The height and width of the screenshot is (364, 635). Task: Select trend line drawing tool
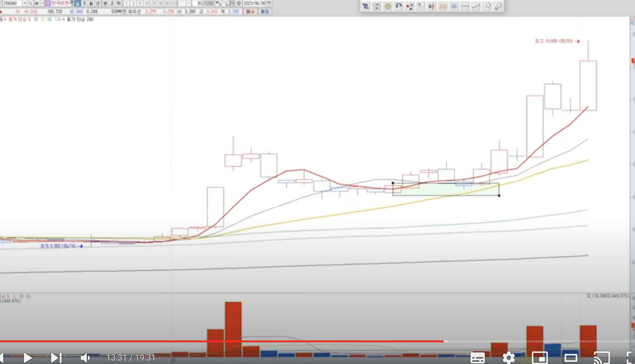476,6
